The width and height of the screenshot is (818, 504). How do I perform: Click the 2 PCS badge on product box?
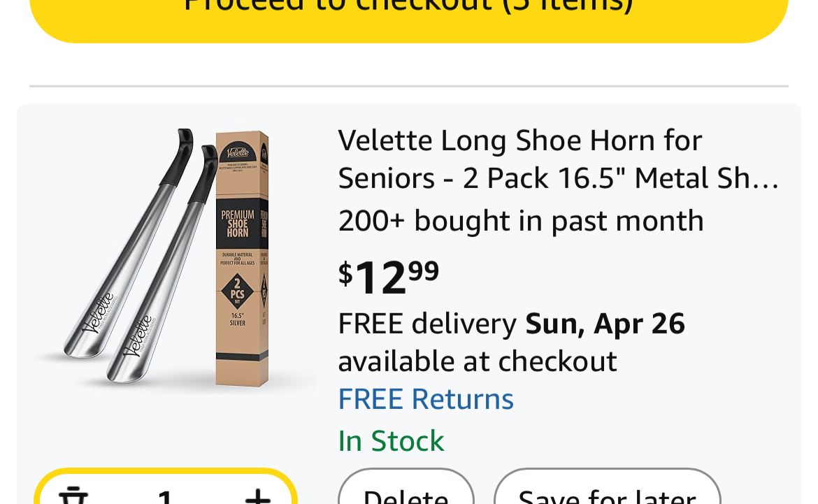238,290
